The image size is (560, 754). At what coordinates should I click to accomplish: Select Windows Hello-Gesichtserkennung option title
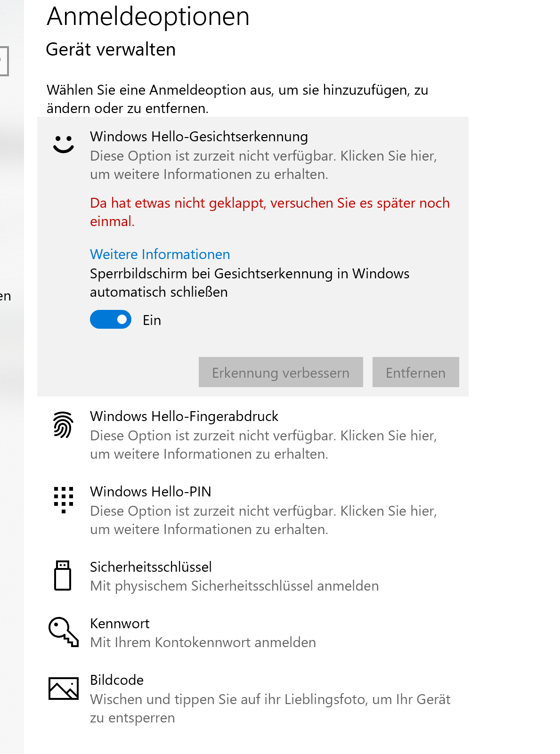(199, 137)
